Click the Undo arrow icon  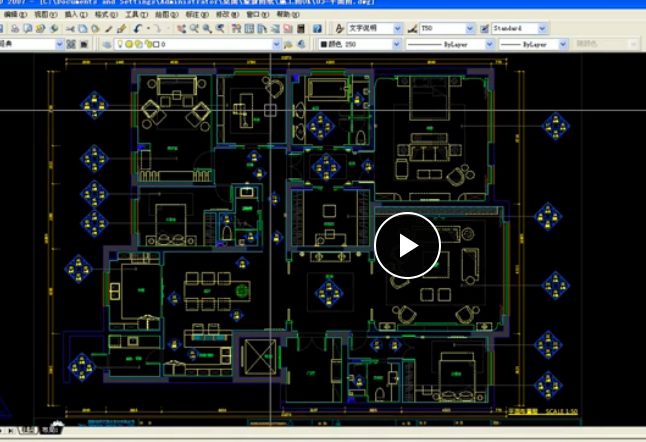[x=138, y=29]
